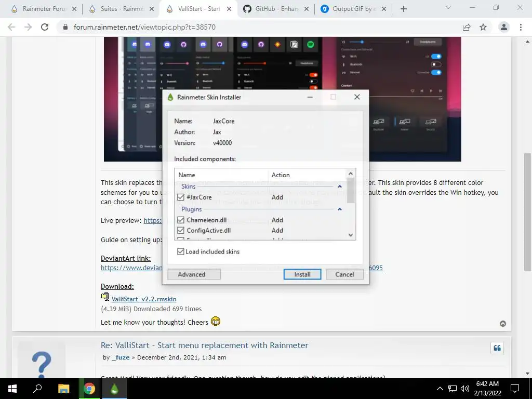Image resolution: width=532 pixels, height=399 pixels.
Task: Show hidden system tray icons
Action: pos(440,389)
